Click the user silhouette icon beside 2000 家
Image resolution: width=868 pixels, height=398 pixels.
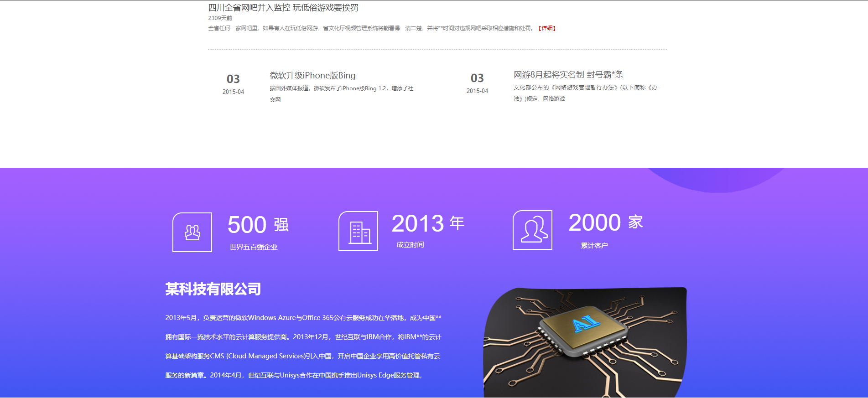(532, 230)
